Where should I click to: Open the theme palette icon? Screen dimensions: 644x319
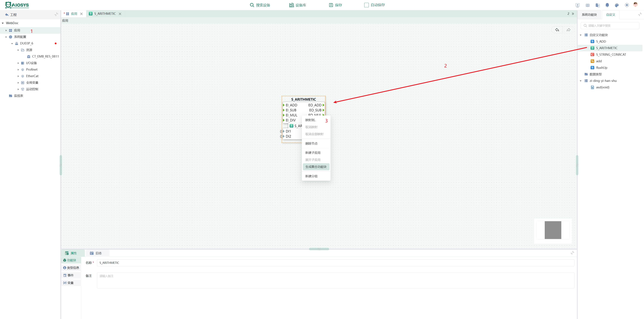tap(617, 5)
